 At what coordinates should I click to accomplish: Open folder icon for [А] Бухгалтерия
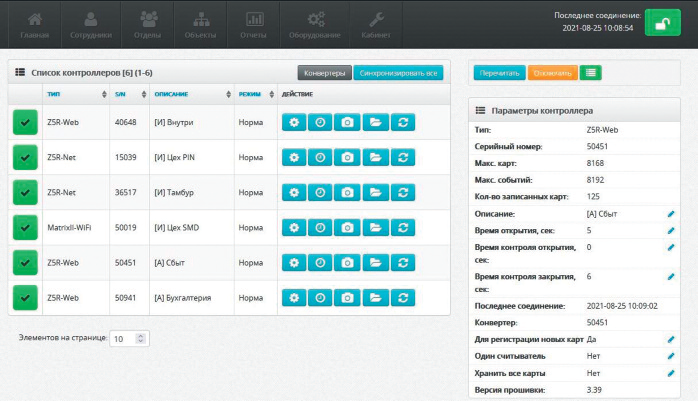click(376, 298)
